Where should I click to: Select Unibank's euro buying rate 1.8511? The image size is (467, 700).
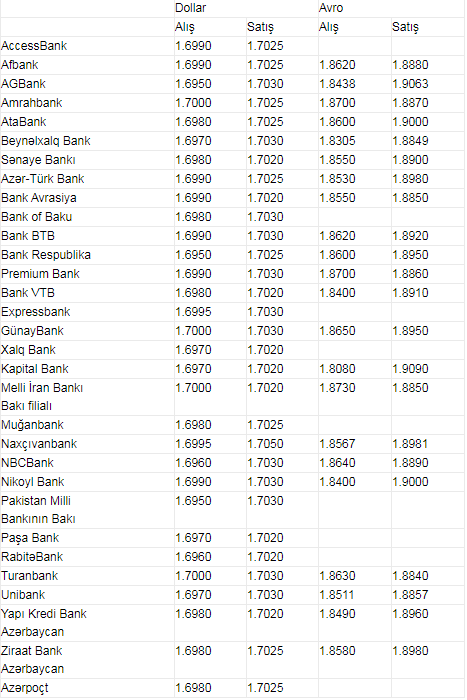(337, 595)
